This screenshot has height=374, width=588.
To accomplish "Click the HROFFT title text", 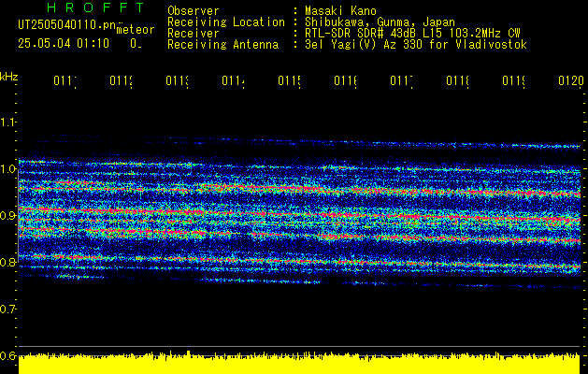I will tap(95, 7).
